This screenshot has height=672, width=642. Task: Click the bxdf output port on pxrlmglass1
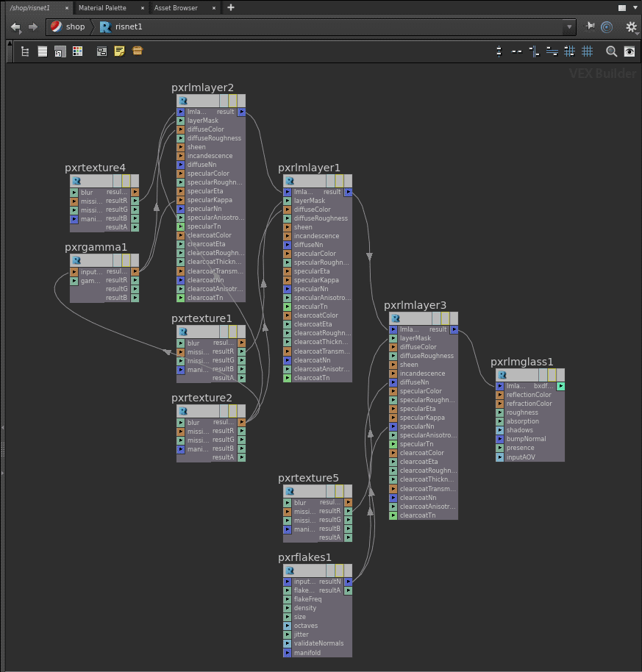click(x=561, y=386)
